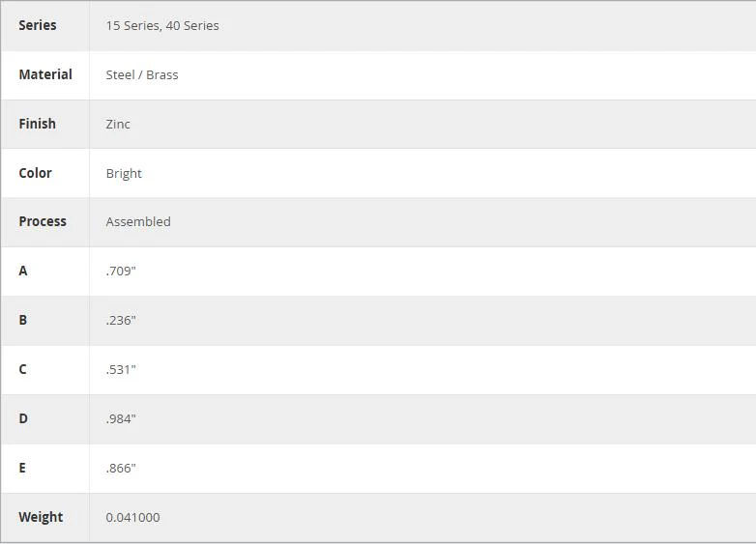
Task: Select the .236" dimension value
Action: 121,321
